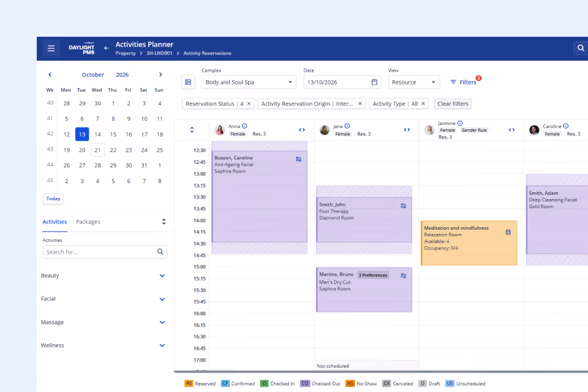The width and height of the screenshot is (588, 392).
Task: Click the No-Show legend swatch
Action: [x=350, y=383]
